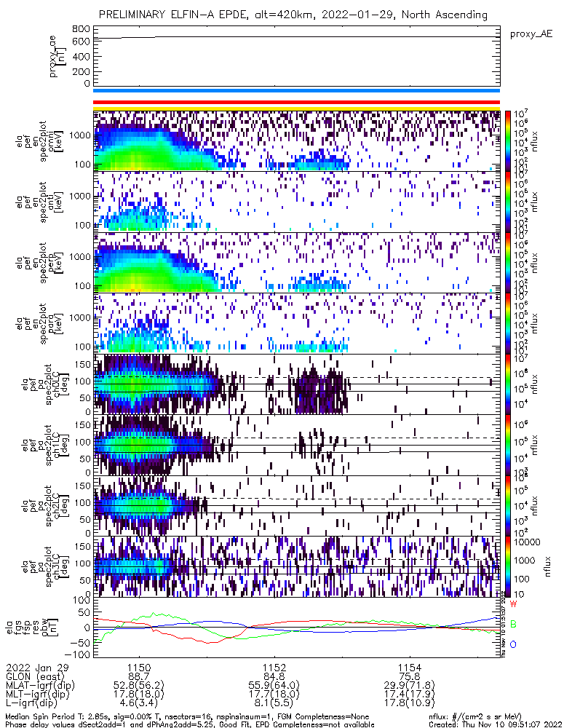Click the 1154 time axis label
Screen dimensions: 564x728
410,668
